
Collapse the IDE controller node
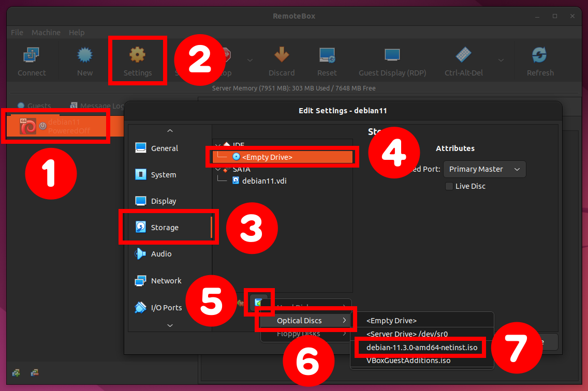[x=217, y=145]
